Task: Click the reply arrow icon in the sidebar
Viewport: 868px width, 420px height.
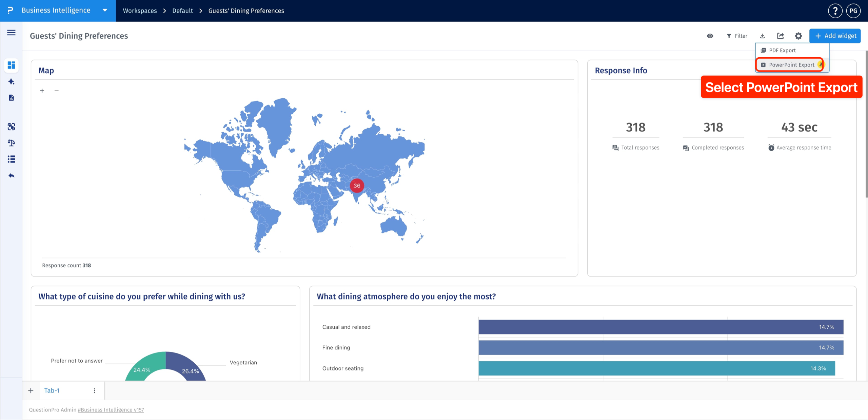Action: click(x=11, y=175)
